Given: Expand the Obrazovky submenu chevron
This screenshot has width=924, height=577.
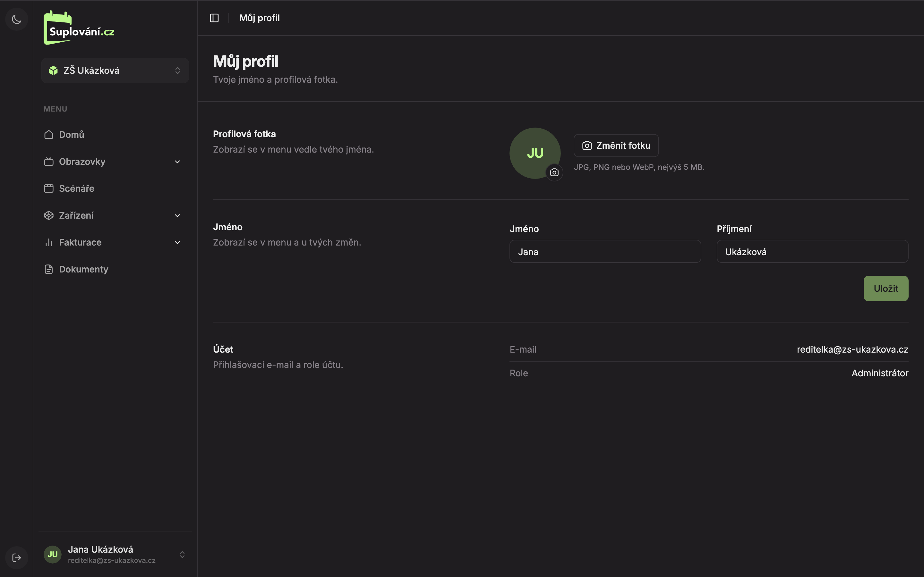Looking at the screenshot, I should pos(177,162).
